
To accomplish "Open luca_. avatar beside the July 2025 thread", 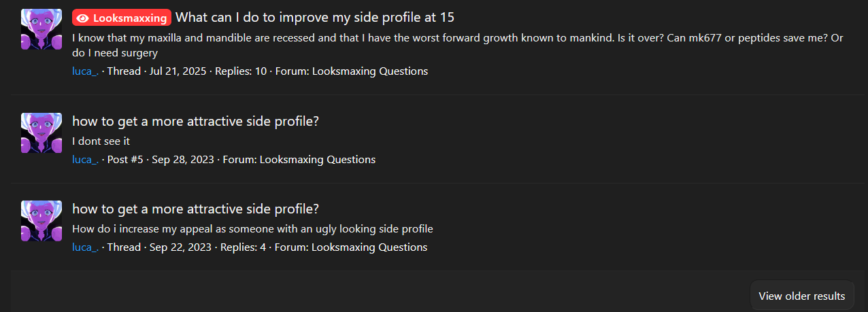I will (x=41, y=30).
